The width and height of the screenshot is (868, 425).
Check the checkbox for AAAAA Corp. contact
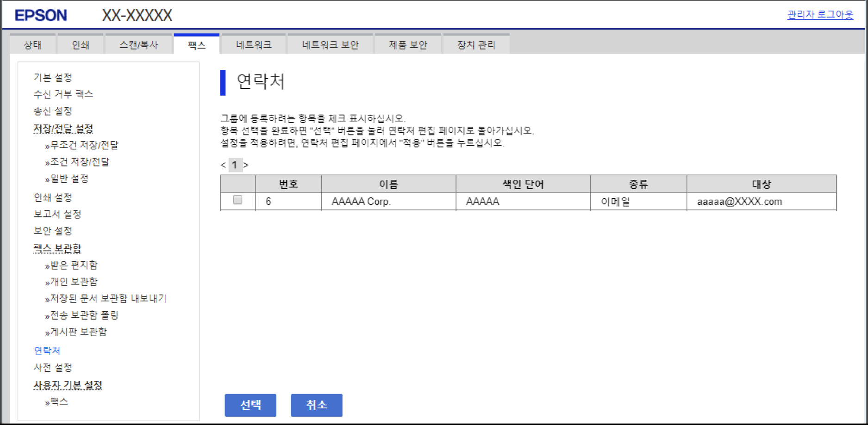pyautogui.click(x=237, y=200)
